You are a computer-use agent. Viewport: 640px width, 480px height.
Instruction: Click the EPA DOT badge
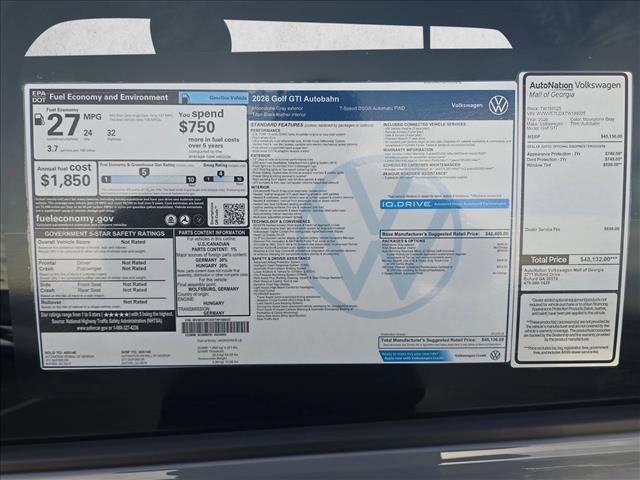coord(39,96)
